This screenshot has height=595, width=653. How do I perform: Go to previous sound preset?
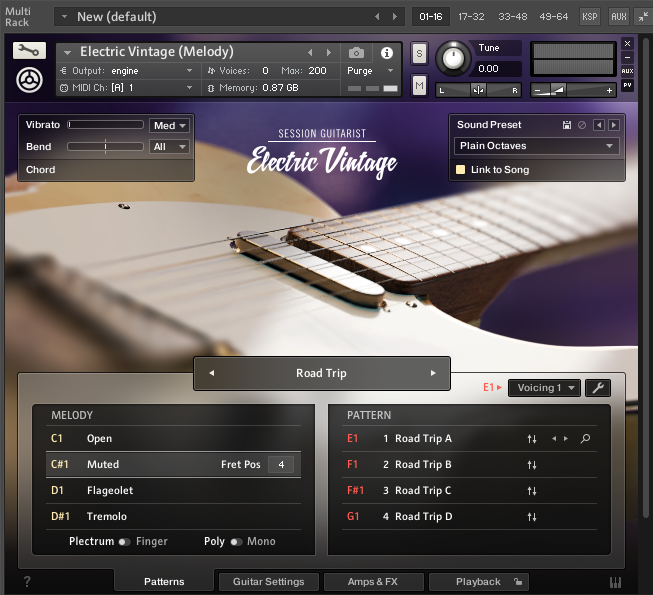[x=599, y=125]
